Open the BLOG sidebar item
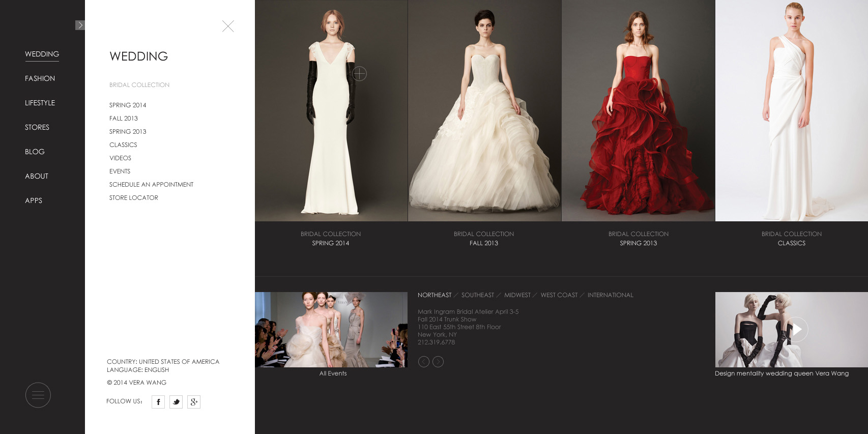868x434 pixels. (35, 152)
